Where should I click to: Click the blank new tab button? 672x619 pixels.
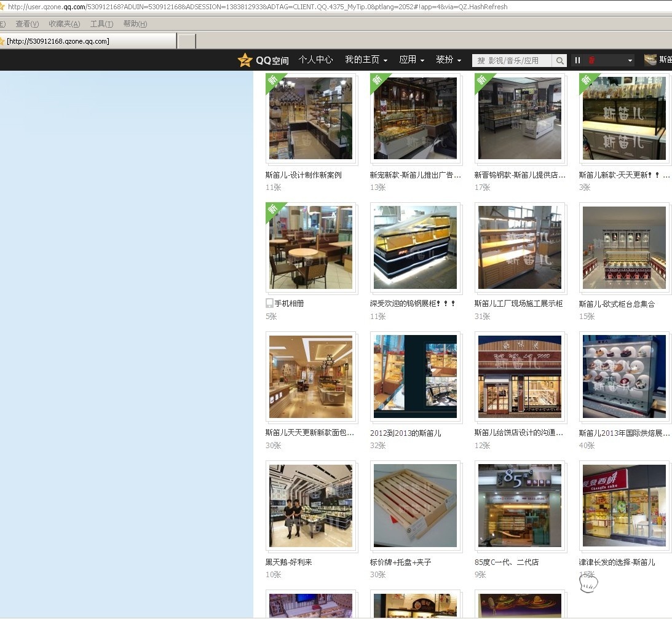[187, 41]
